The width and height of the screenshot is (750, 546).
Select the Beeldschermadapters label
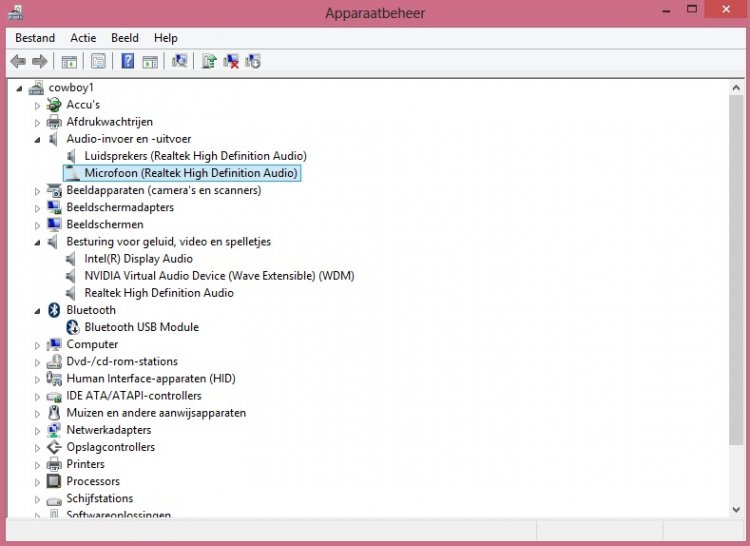pyautogui.click(x=120, y=207)
